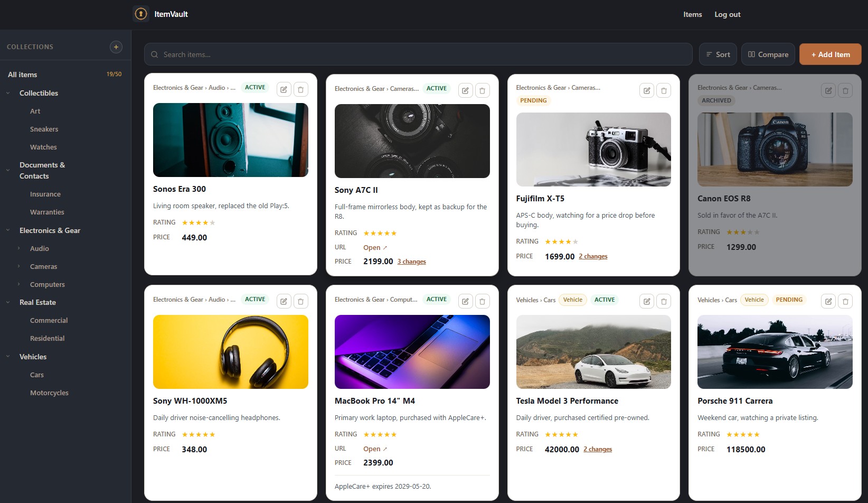
Task: Click the 19/50 item count
Action: 114,74
